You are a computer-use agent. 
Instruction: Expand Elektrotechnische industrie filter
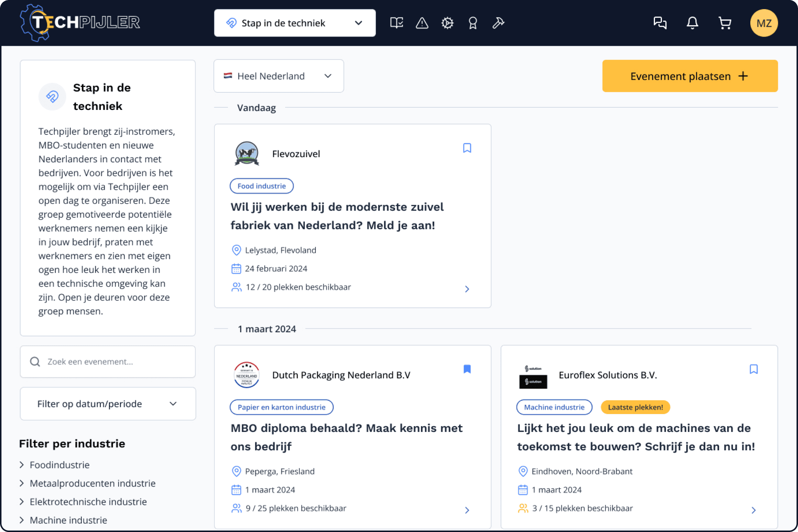(x=84, y=502)
